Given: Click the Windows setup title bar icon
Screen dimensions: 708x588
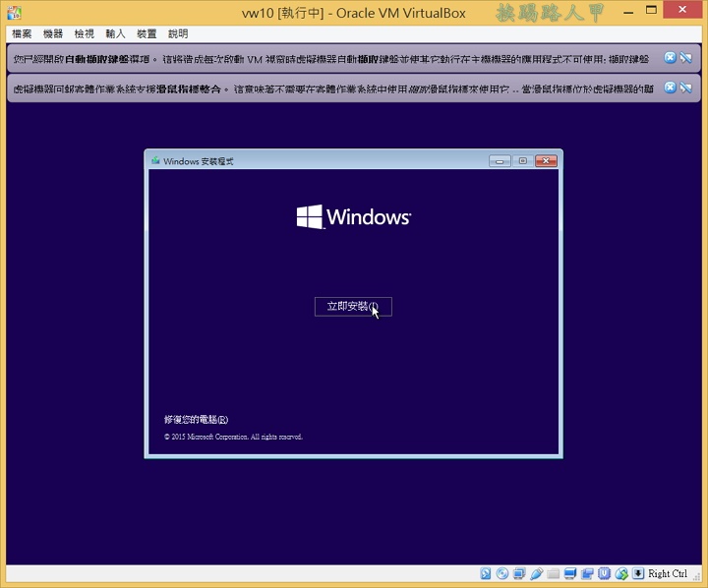Looking at the screenshot, I should click(155, 160).
